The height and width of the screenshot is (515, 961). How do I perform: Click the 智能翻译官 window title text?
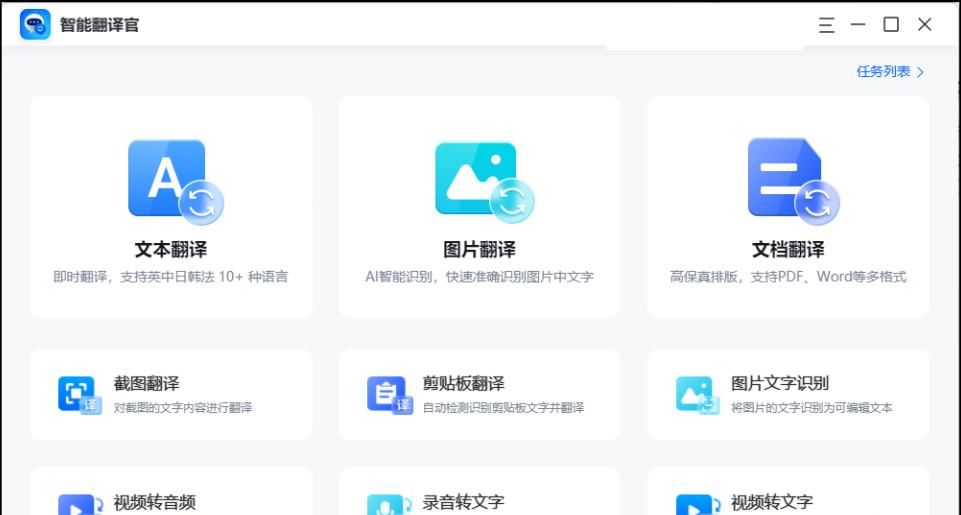[99, 25]
